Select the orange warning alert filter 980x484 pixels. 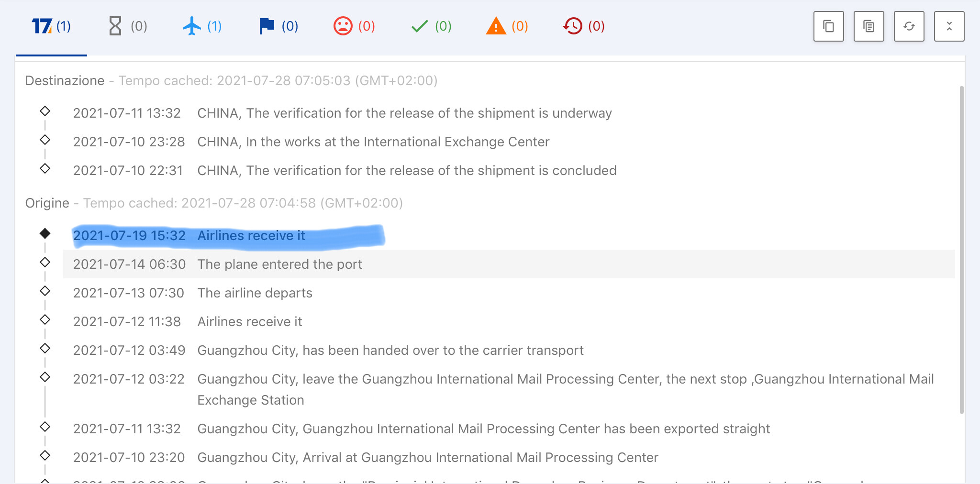coord(507,26)
